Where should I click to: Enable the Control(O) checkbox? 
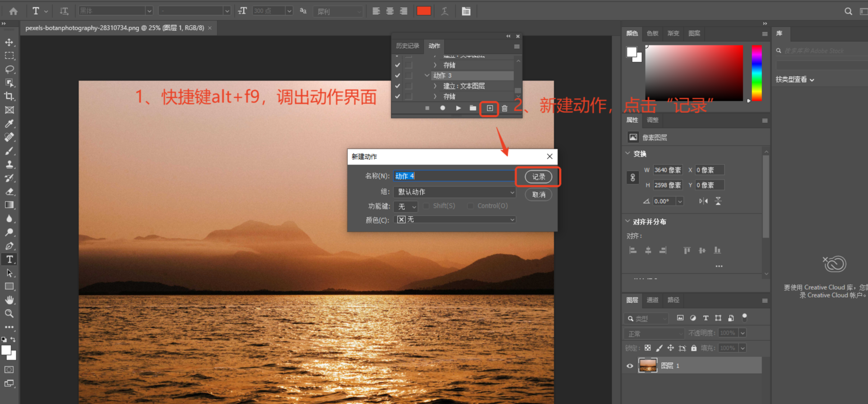click(470, 206)
